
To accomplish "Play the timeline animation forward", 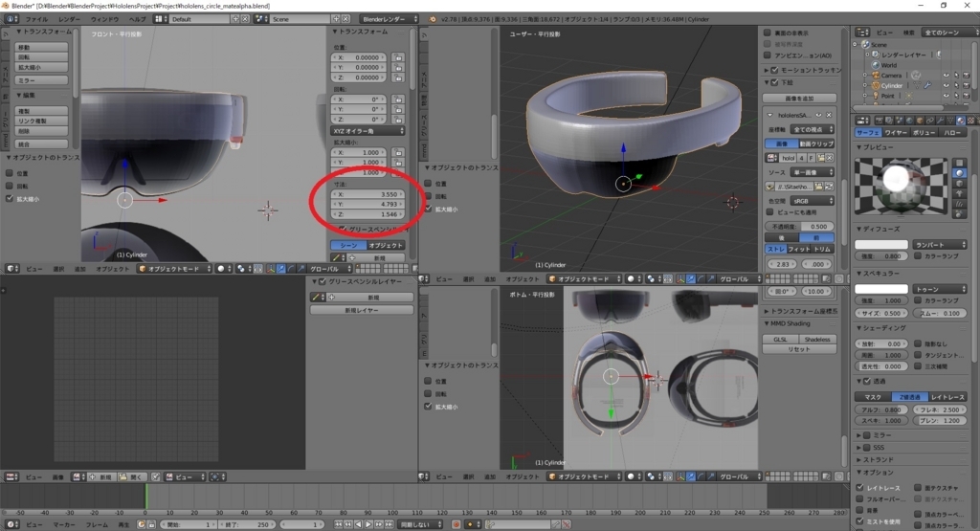I will click(x=368, y=524).
